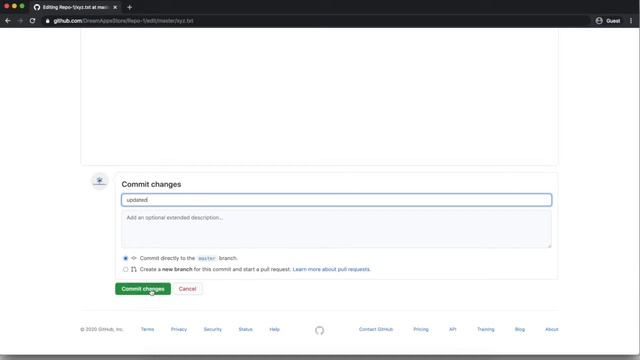Screen dimensions: 640x360
Task: Open the Guest profile icon
Action: point(599,21)
